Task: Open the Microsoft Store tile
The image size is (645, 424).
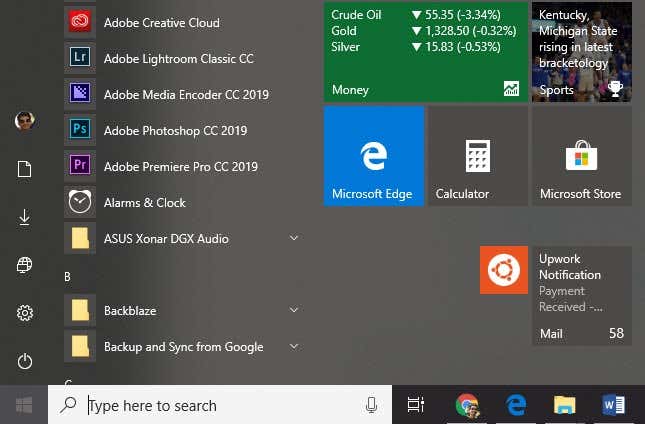Action: pos(580,156)
